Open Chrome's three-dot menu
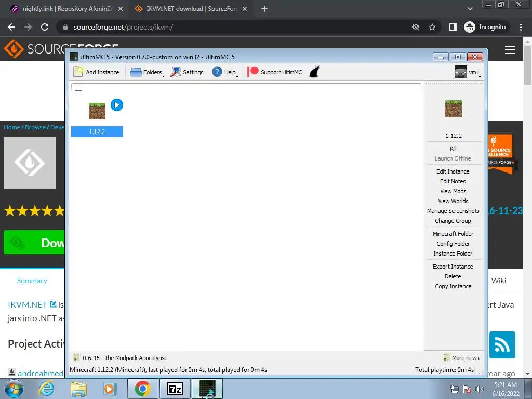 tap(521, 27)
